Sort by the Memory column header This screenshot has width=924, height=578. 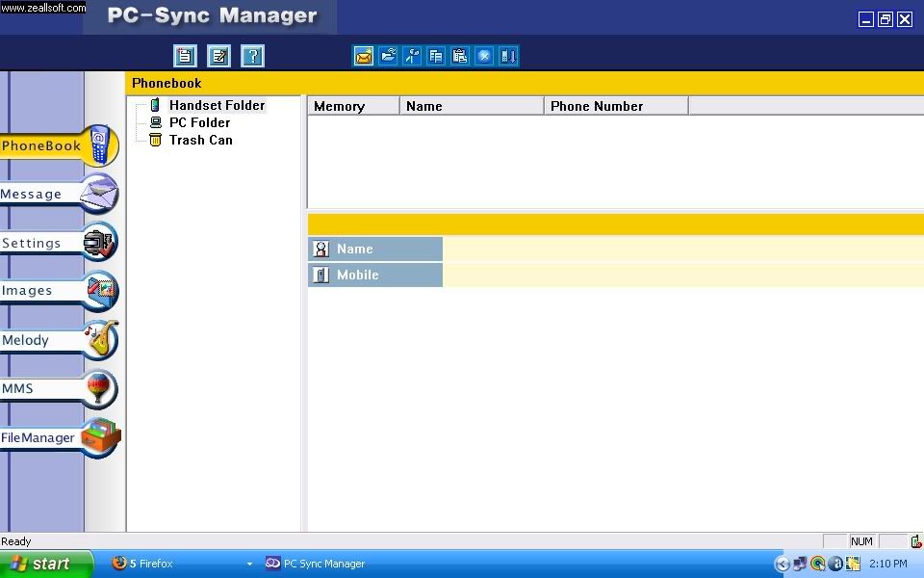(353, 106)
